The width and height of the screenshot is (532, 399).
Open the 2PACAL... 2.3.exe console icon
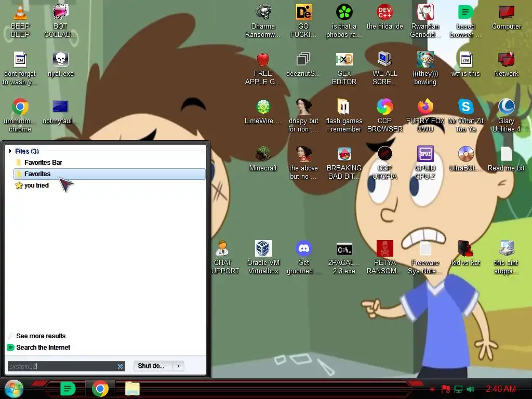(344, 249)
